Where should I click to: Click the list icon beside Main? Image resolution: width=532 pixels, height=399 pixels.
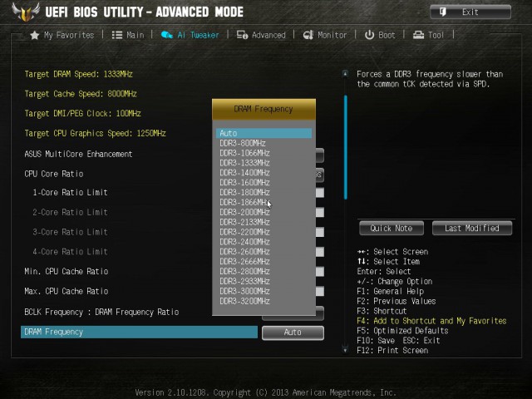tap(117, 35)
